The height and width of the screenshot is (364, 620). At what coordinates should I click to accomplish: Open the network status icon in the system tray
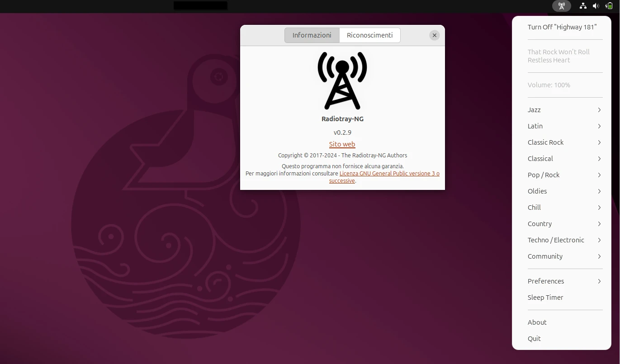583,6
